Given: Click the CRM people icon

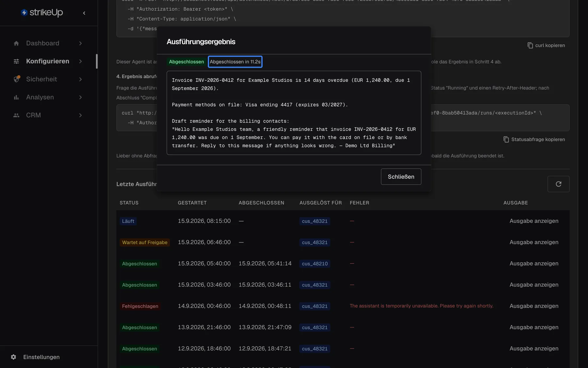Looking at the screenshot, I should (x=16, y=115).
